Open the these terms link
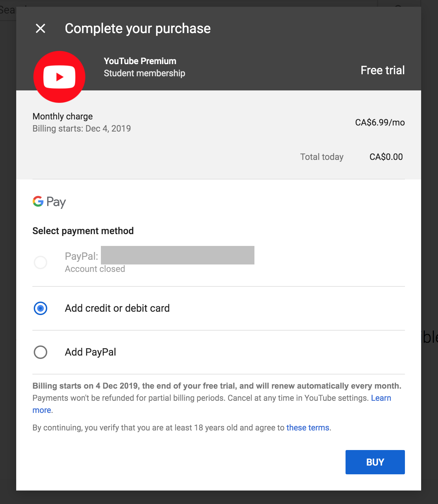This screenshot has height=504, width=438. coord(308,428)
